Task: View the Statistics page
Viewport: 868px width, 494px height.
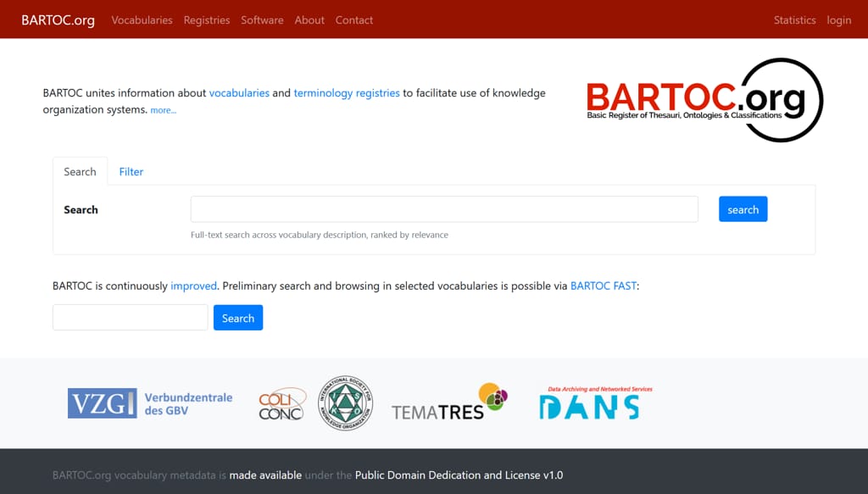Action: (794, 20)
